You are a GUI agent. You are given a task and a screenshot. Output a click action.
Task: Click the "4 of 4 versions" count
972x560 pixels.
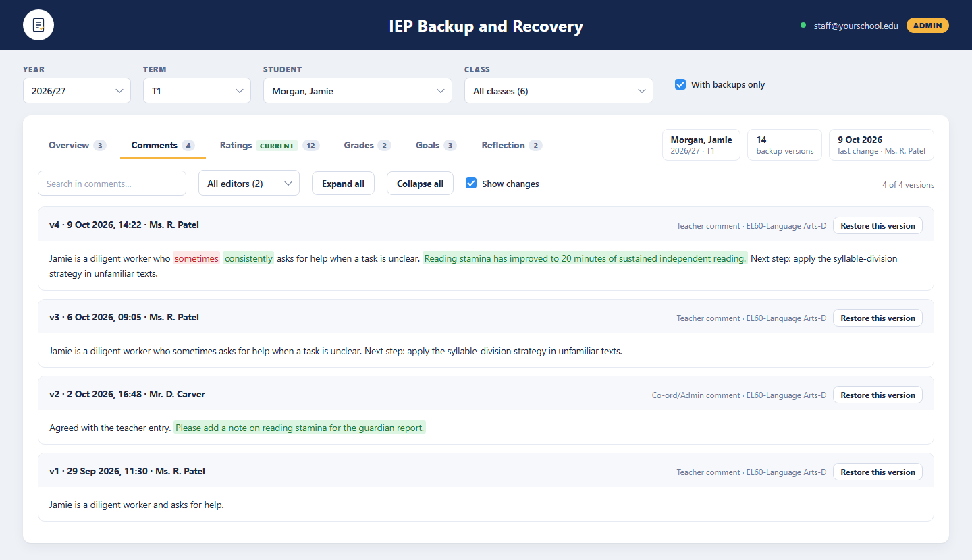908,184
